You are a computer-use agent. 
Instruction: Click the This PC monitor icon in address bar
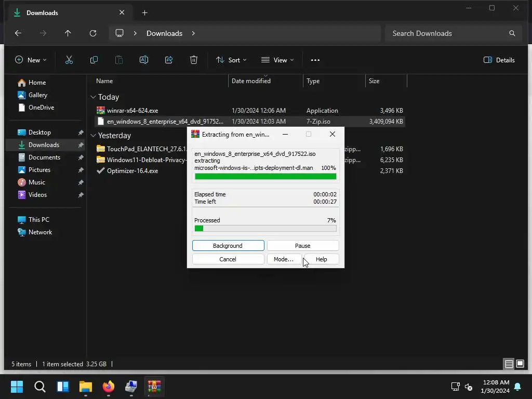coord(119,33)
